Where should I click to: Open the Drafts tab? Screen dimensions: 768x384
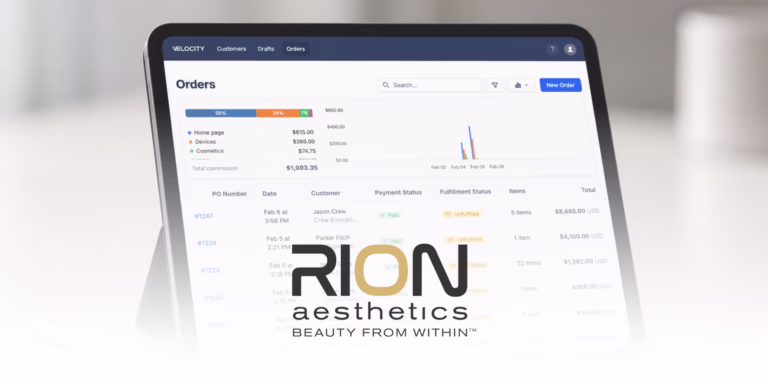click(x=266, y=49)
